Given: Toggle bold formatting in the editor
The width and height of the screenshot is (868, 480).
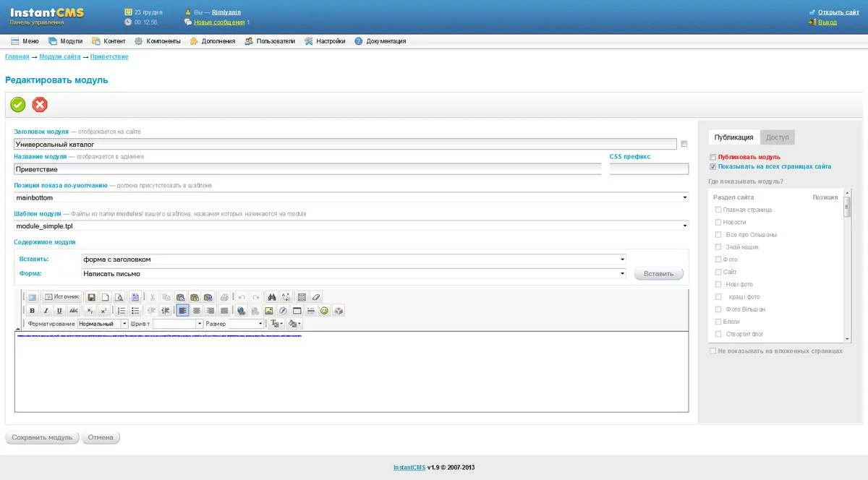Looking at the screenshot, I should click(32, 310).
